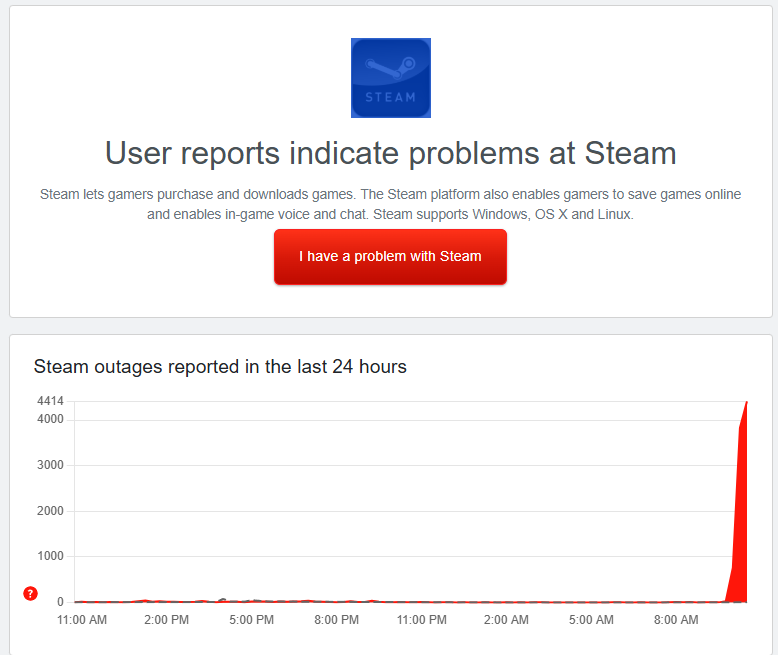The image size is (778, 655).
Task: Select the 'User reports indicate problems at Steam' heading
Action: pyautogui.click(x=390, y=153)
